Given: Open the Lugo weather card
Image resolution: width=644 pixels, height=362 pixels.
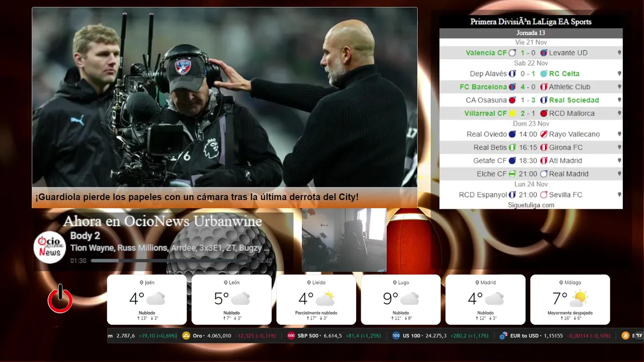Looking at the screenshot, I should point(401,300).
